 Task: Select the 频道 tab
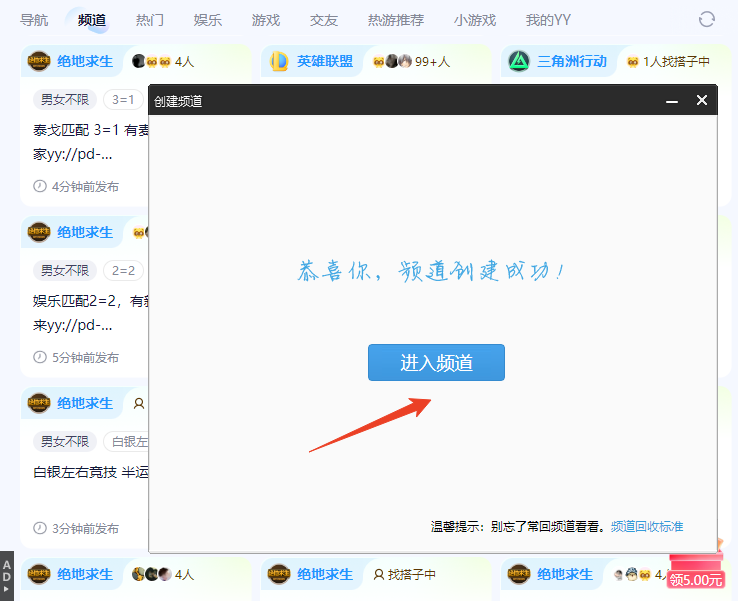[x=92, y=20]
